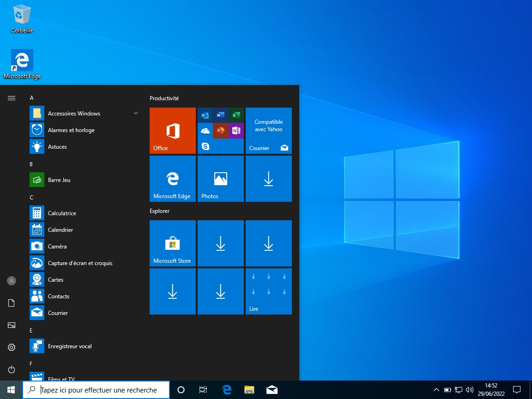Open Settings gear in Start sidebar
Image resolution: width=532 pixels, height=399 pixels.
[12, 347]
